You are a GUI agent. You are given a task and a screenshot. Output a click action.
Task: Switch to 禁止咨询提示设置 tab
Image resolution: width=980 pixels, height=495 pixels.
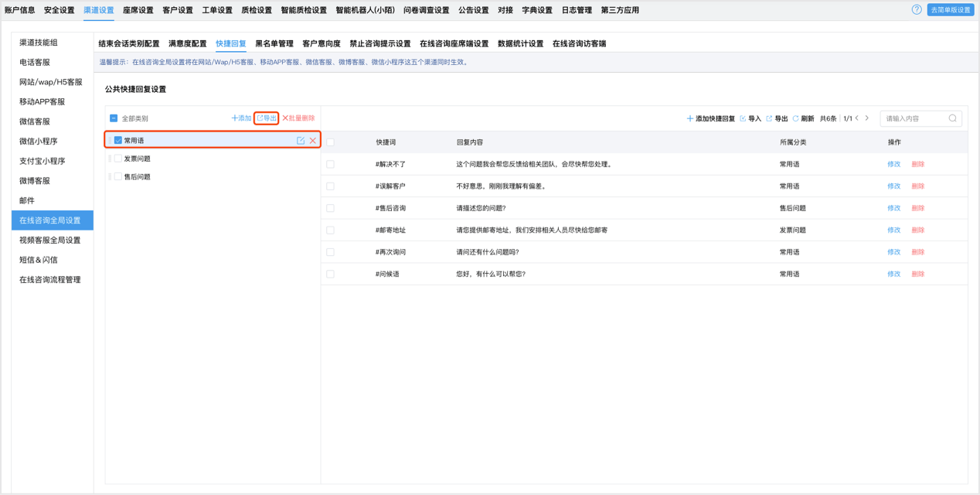pyautogui.click(x=380, y=44)
